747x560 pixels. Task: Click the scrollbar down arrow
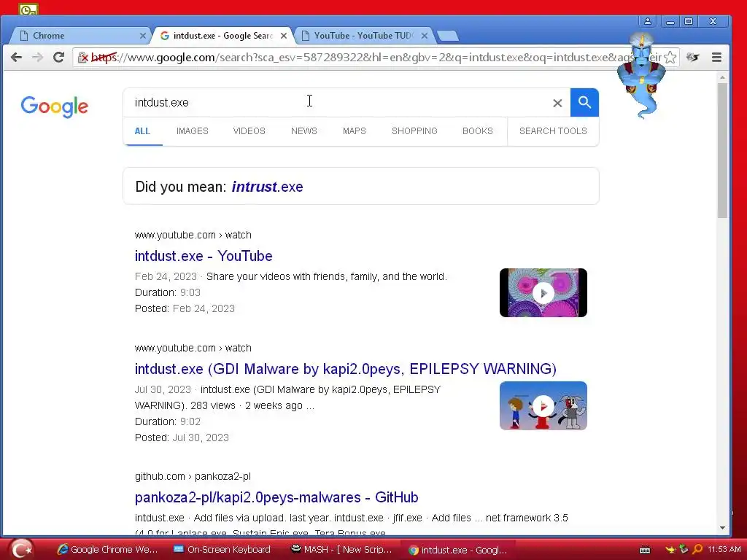click(723, 528)
